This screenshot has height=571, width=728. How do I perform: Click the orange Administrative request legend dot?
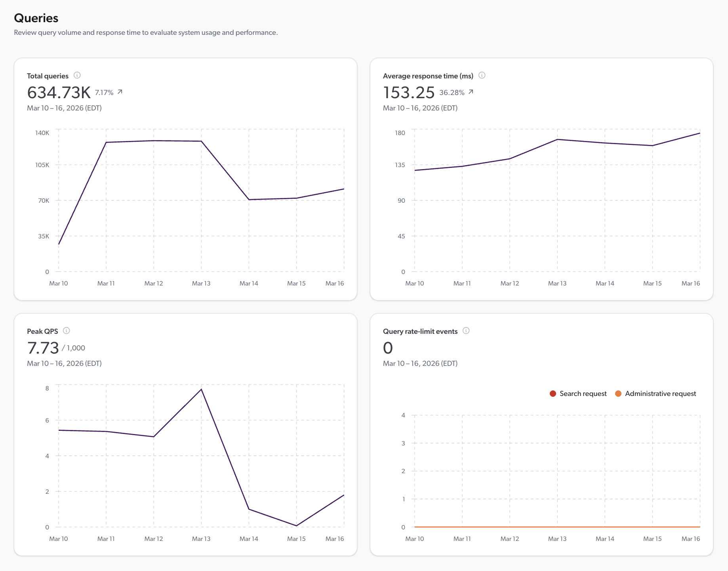click(618, 393)
